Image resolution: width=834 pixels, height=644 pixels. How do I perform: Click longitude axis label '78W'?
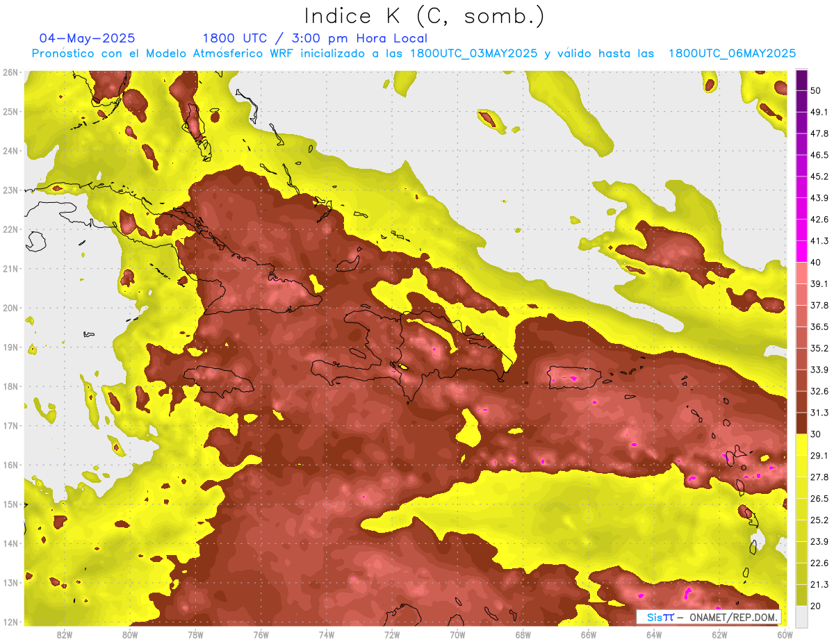[195, 634]
